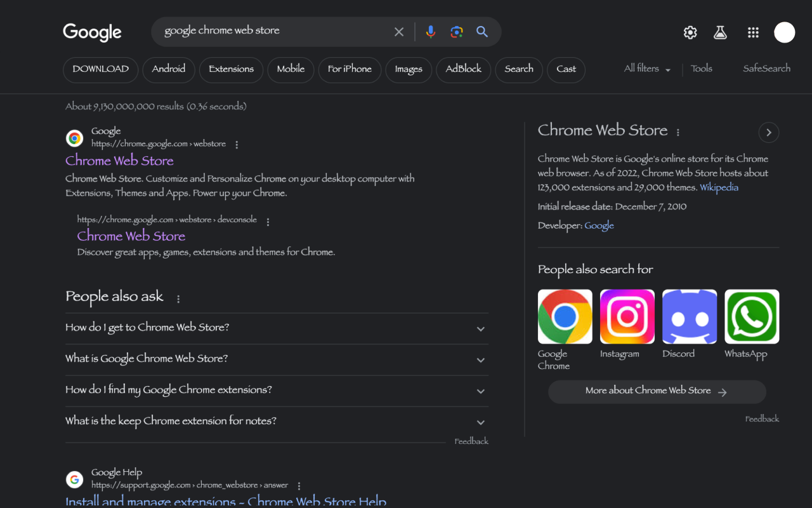Screen dimensions: 812x508
Task: Click the magnifying glass search icon
Action: tap(482, 32)
